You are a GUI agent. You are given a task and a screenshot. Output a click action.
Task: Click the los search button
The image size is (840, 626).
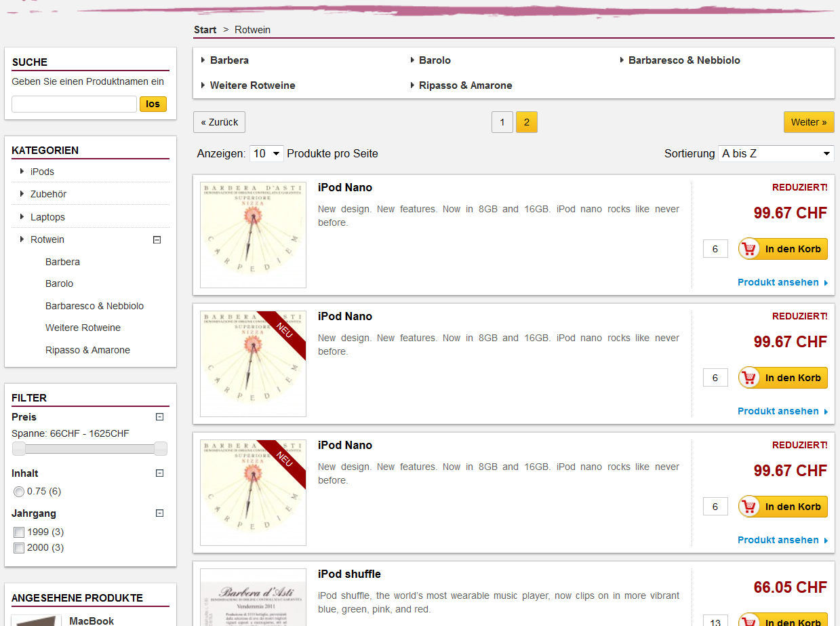tap(153, 104)
